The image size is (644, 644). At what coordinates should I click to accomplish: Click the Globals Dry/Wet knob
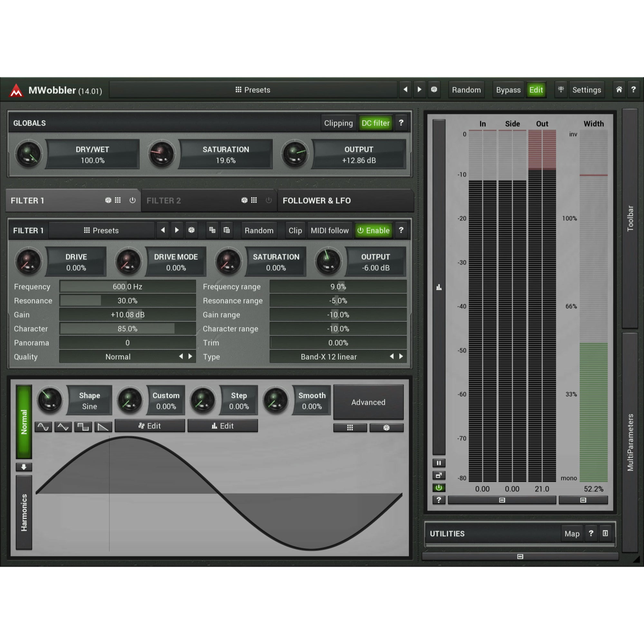point(29,154)
